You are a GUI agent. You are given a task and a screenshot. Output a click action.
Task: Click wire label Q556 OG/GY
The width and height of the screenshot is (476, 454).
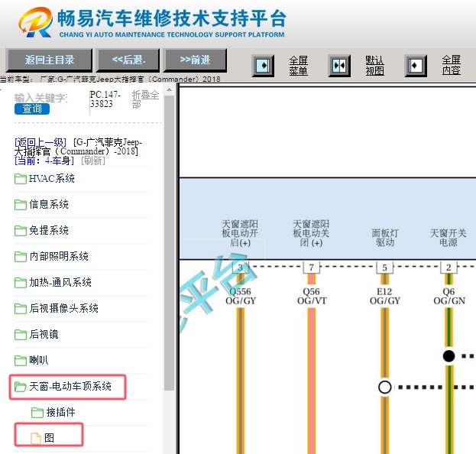coord(241,296)
